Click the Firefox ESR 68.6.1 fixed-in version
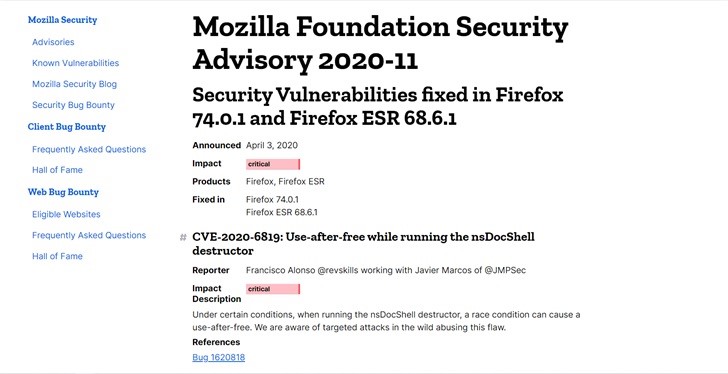 [x=282, y=213]
